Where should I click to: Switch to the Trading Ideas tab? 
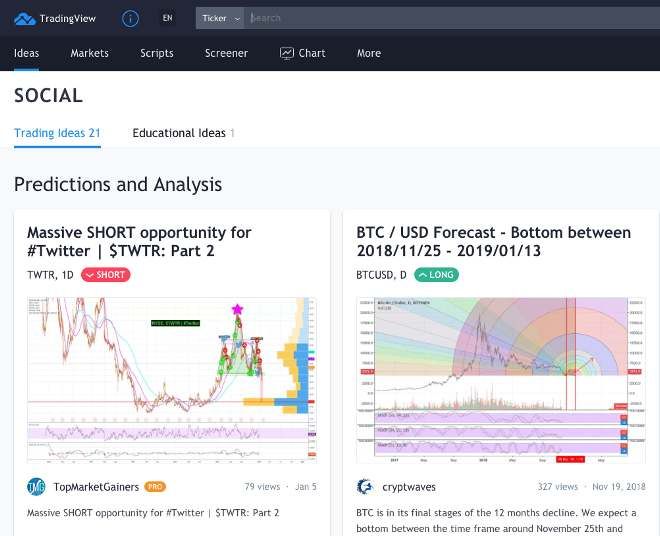coord(57,133)
